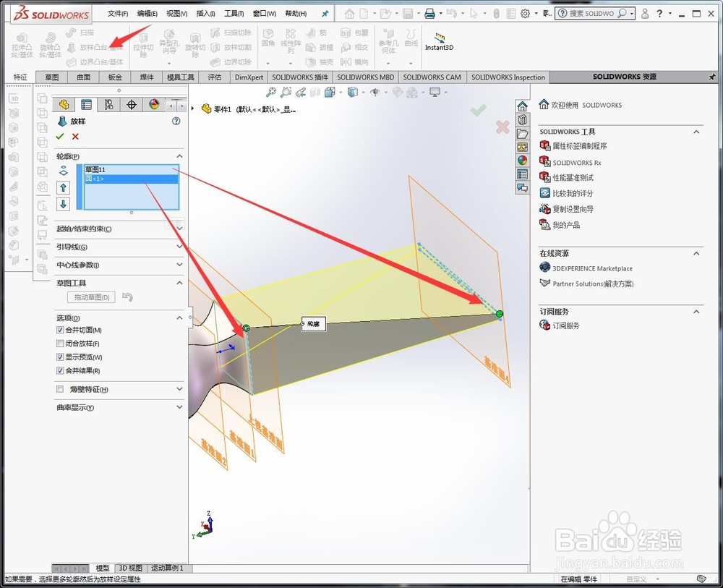Click the Print icon in the top toolbar

pos(429,14)
